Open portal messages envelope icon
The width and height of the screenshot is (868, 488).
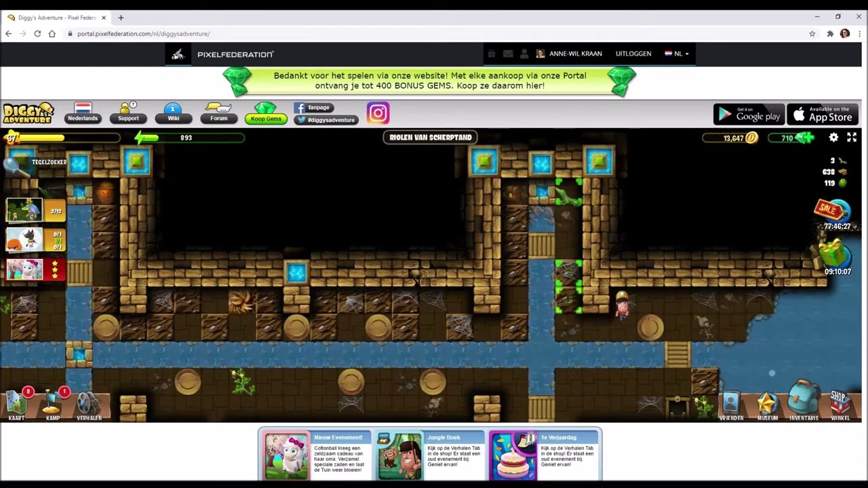tap(508, 54)
